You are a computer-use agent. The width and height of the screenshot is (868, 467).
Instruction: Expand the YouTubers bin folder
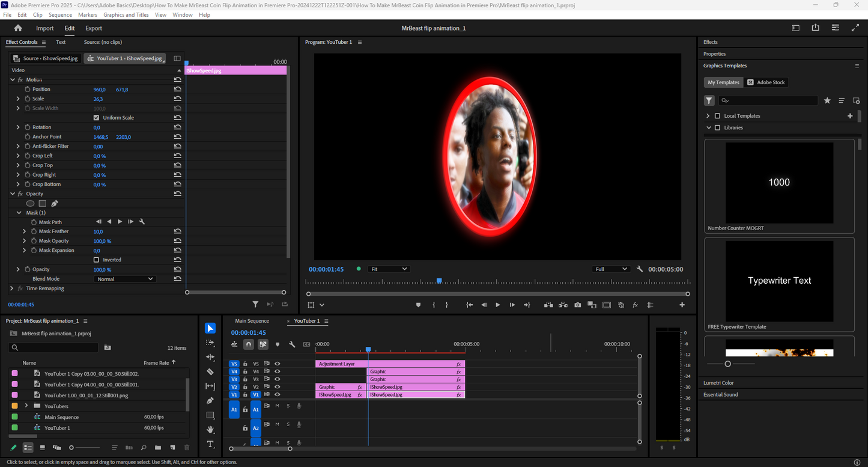(26, 406)
